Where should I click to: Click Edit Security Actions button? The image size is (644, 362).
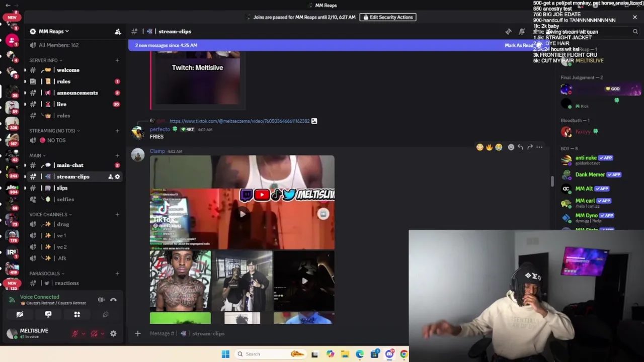[387, 17]
